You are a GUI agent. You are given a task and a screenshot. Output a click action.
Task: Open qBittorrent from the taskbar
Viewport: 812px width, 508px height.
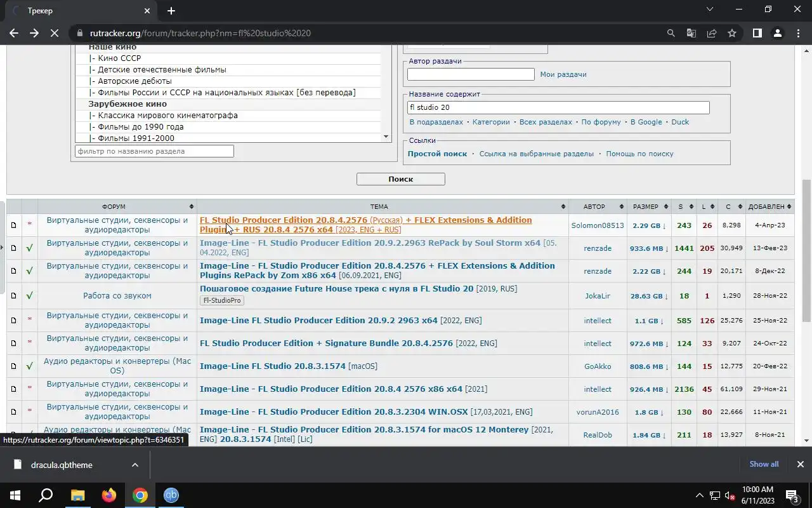click(171, 495)
